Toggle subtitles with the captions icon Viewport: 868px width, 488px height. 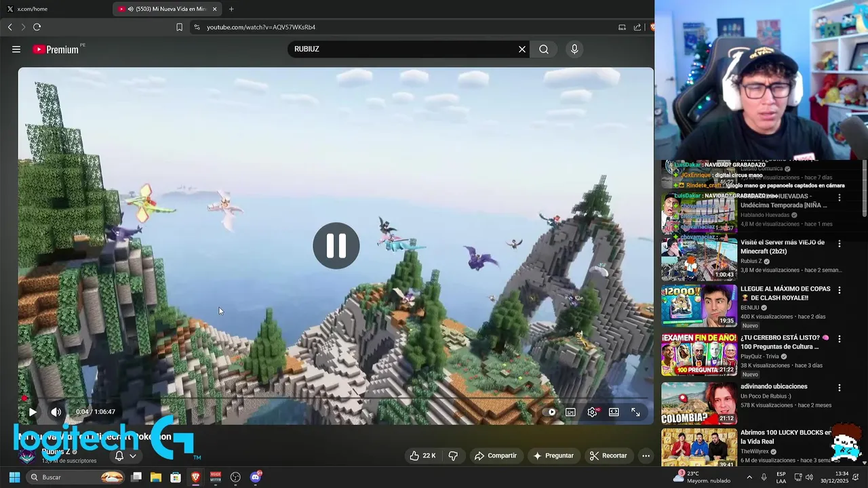(571, 411)
